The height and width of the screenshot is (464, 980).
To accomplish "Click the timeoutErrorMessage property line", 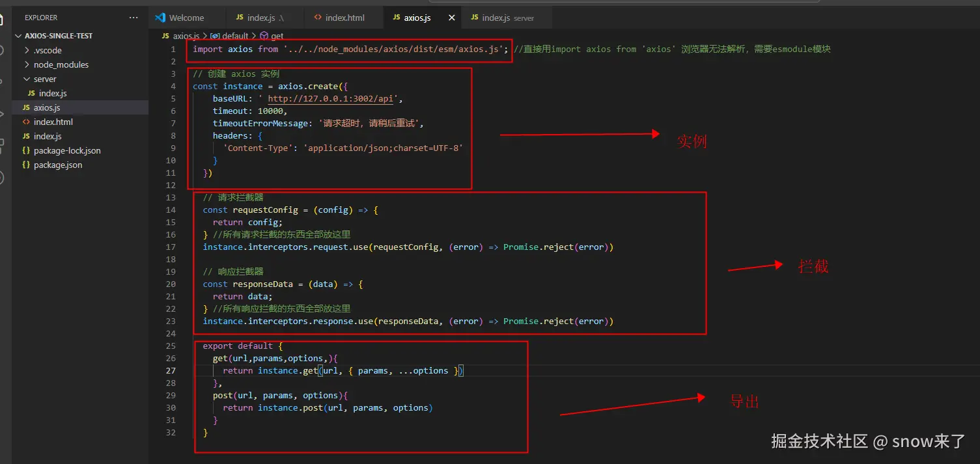I will [x=318, y=124].
